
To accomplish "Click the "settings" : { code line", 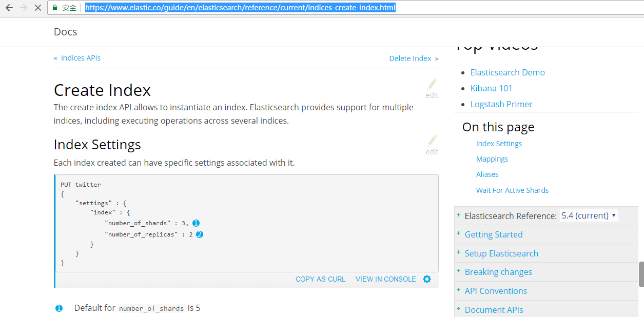I will click(x=101, y=204).
